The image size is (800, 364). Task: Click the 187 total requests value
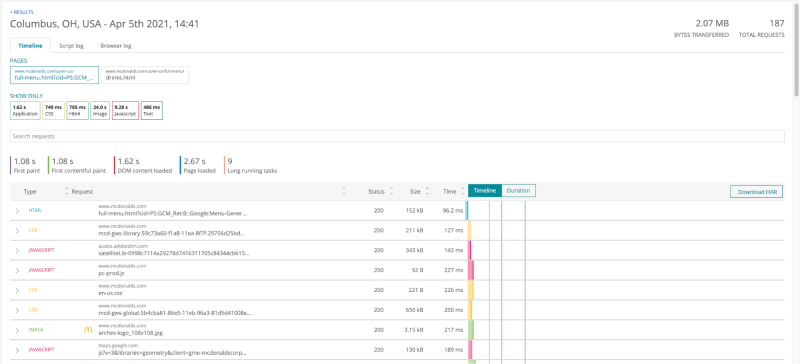click(x=777, y=23)
